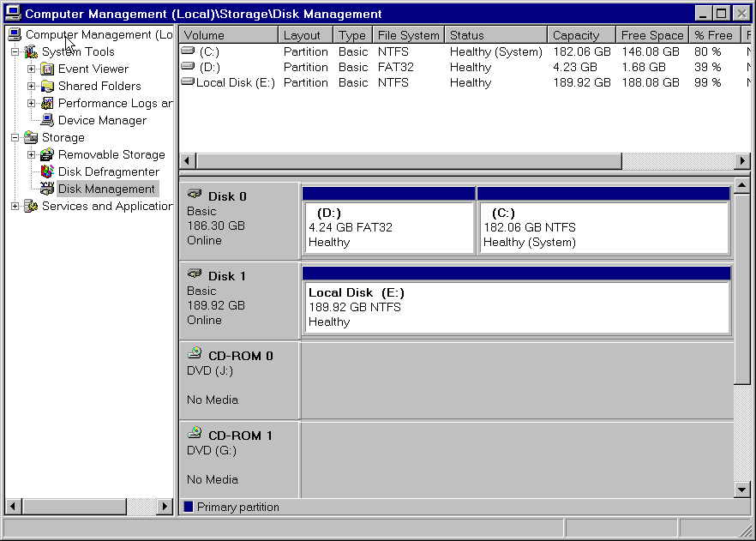Click the DVD (G:) label

click(x=212, y=450)
